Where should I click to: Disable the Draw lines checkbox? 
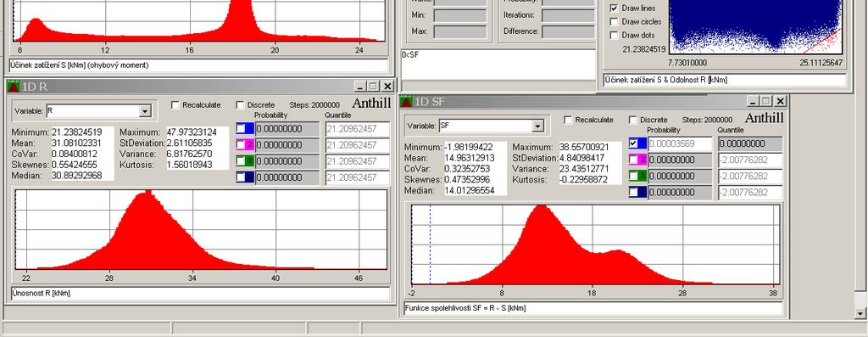click(x=614, y=8)
